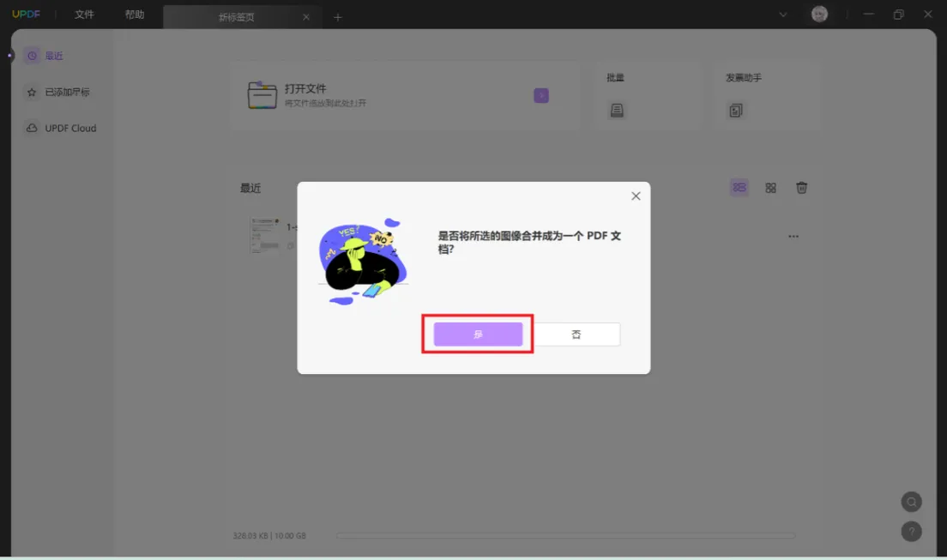Click the purple arrow beside 打开文件
This screenshot has width=947, height=560.
[x=541, y=95]
